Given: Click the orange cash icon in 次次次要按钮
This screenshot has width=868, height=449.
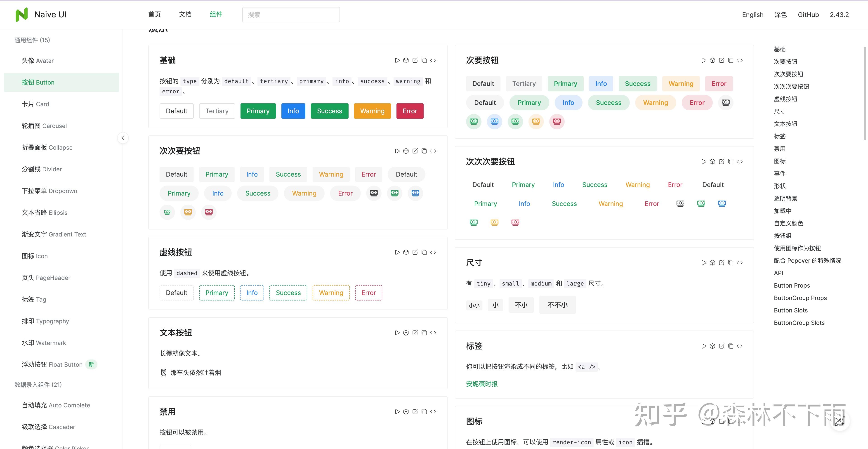Looking at the screenshot, I should (494, 222).
